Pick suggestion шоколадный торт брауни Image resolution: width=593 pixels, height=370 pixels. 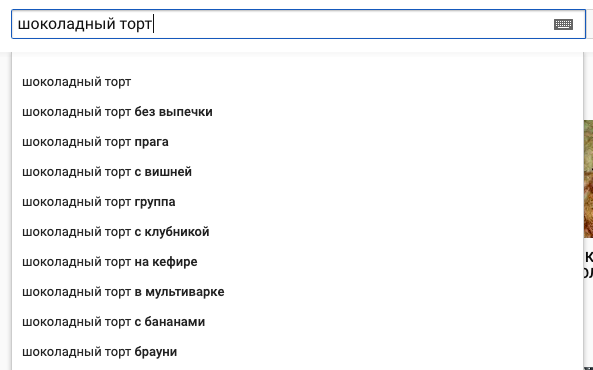coord(297,352)
